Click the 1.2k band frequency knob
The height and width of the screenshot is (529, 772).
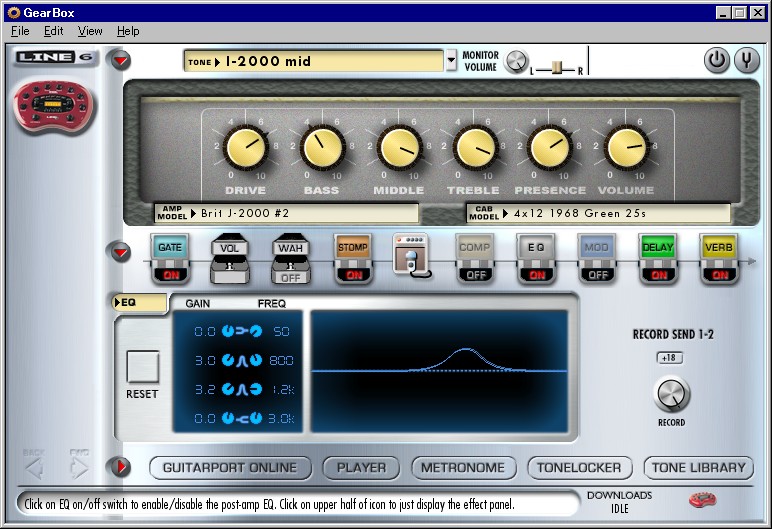(x=256, y=390)
